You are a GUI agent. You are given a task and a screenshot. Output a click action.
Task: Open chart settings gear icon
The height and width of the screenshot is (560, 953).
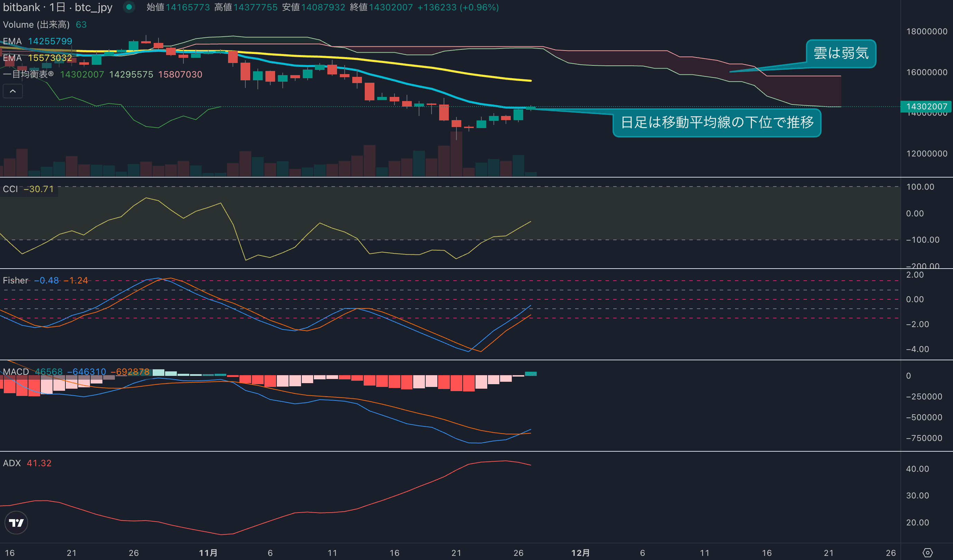(927, 553)
